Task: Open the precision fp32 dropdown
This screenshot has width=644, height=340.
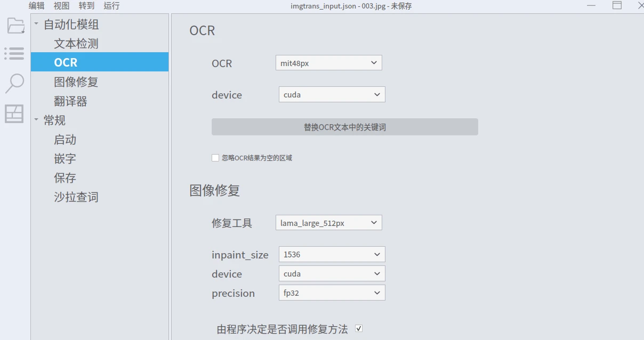Action: coord(332,293)
